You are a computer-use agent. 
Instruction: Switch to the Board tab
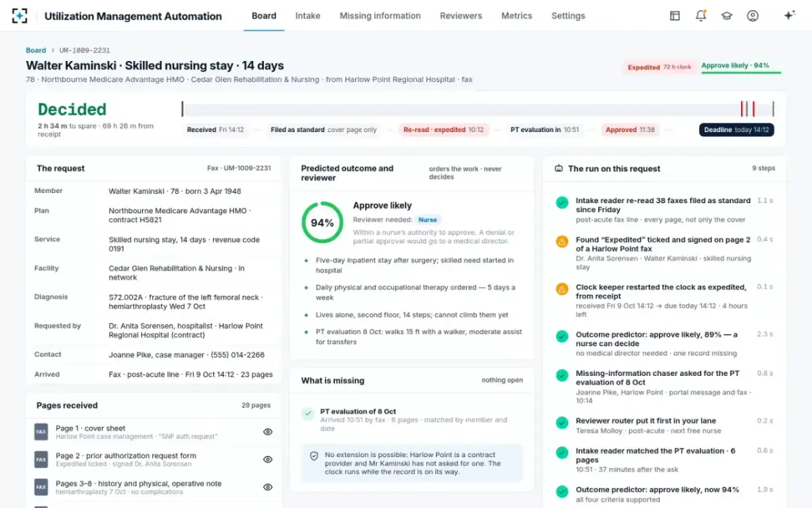pos(264,16)
